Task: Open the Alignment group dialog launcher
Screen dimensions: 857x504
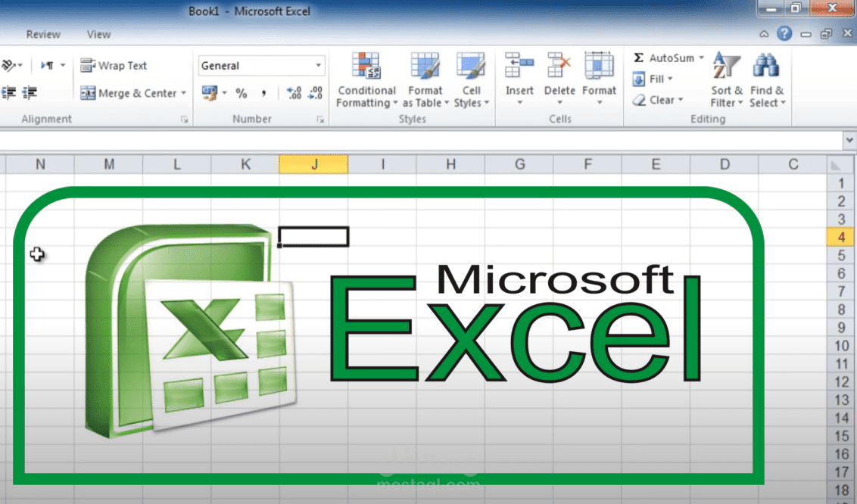Action: pos(184,119)
